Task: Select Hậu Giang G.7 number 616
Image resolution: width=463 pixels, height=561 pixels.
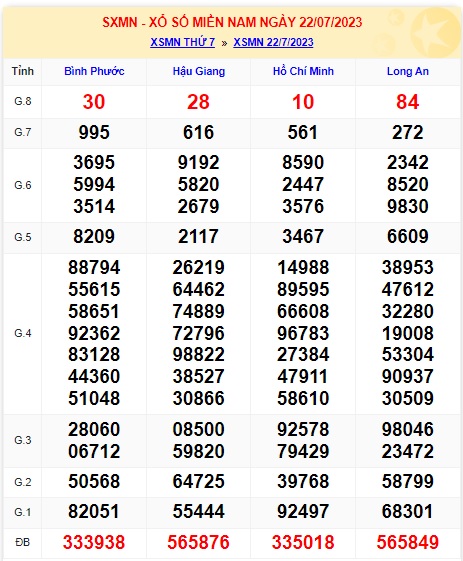Action: pos(198,132)
